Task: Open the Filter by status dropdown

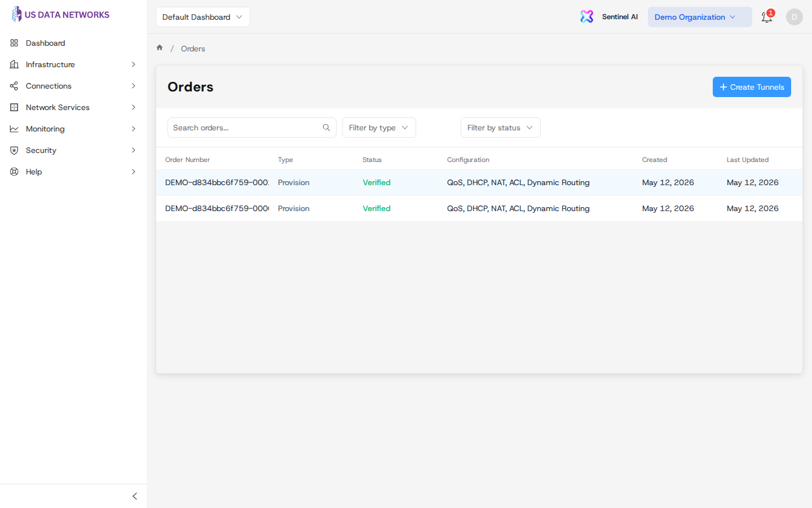Action: coord(501,128)
